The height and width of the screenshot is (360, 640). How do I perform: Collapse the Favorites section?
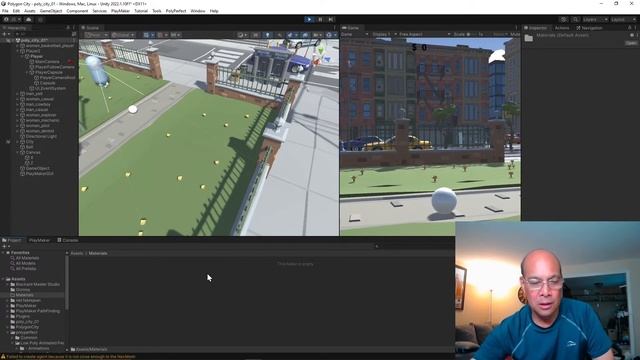(x=3, y=253)
